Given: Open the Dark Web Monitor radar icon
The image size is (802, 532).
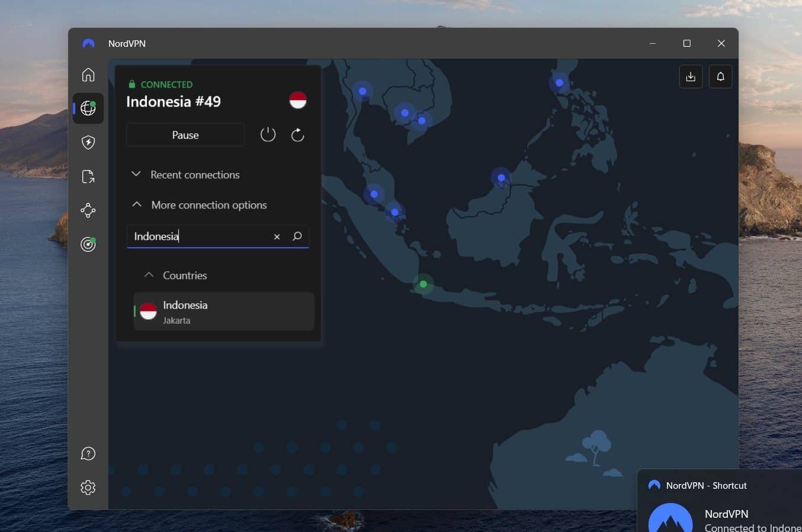Looking at the screenshot, I should (88, 244).
